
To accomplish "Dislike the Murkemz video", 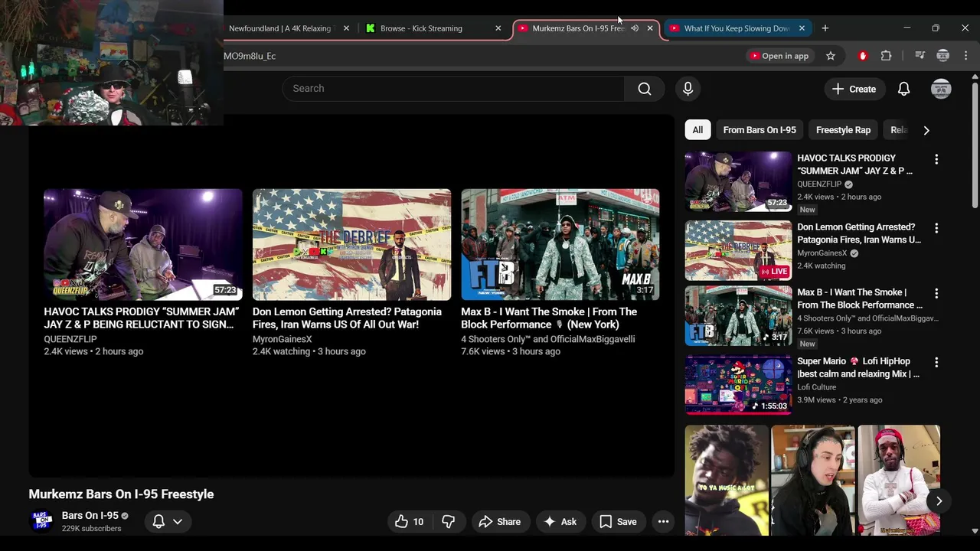I will click(x=449, y=522).
